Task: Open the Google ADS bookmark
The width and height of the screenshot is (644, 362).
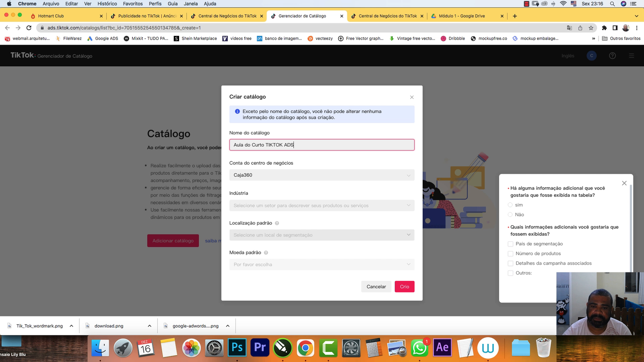Action: pyautogui.click(x=103, y=39)
